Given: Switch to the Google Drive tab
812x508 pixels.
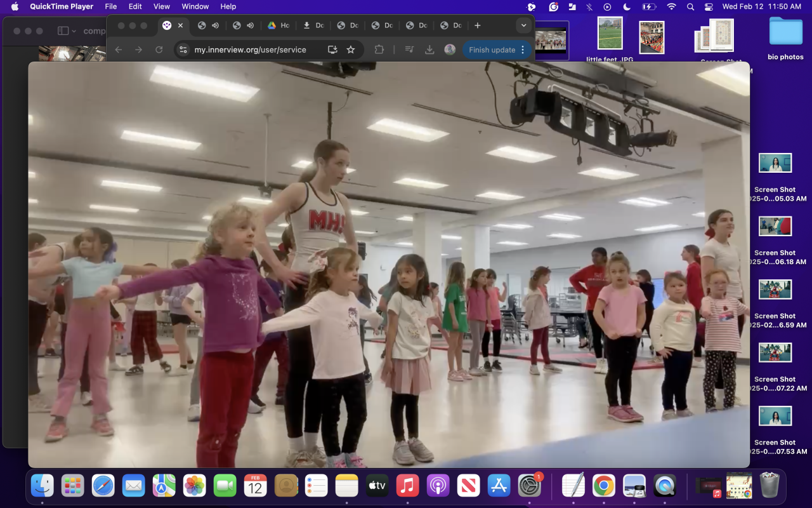Looking at the screenshot, I should (278, 25).
